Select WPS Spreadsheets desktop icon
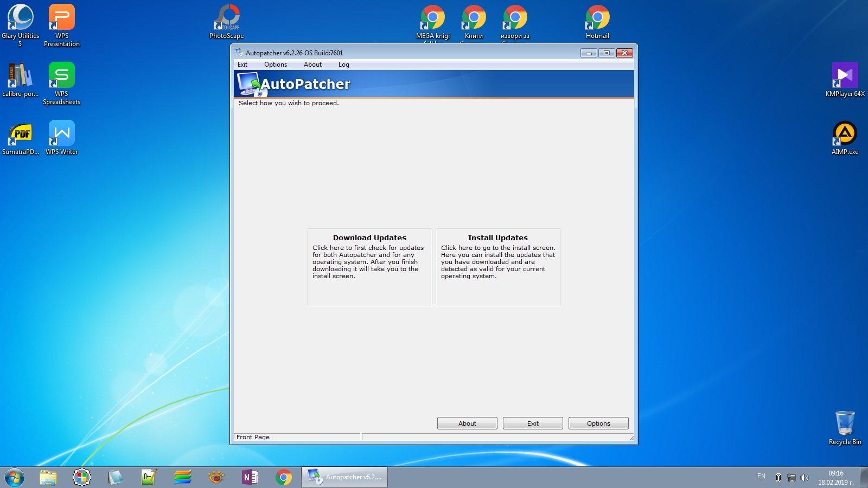 pyautogui.click(x=62, y=83)
